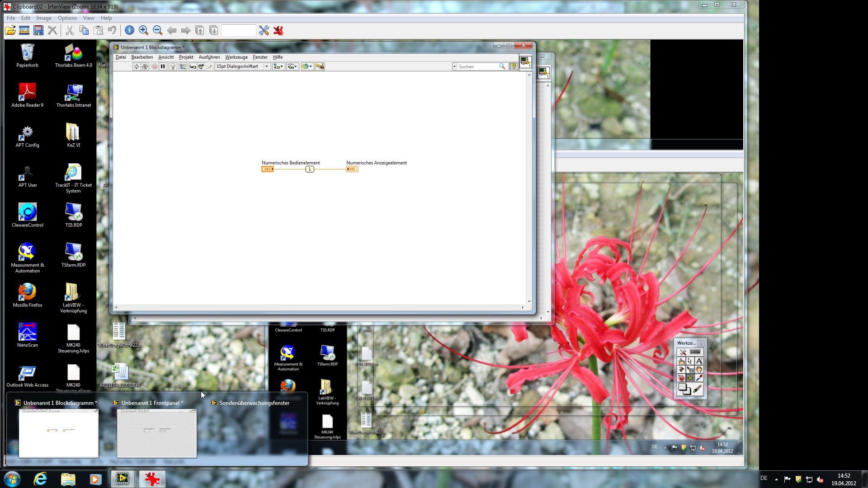Click the step into icon in Blockdiagramm toolbar

193,66
